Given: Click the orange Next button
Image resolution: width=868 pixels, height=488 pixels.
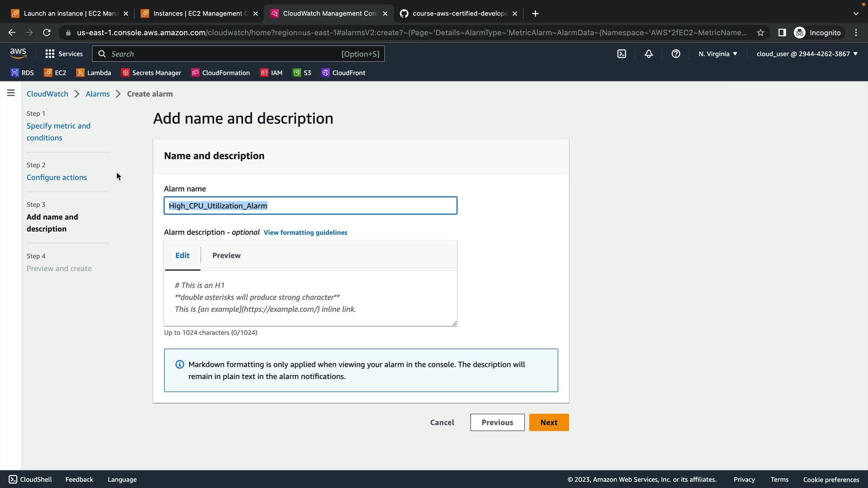Looking at the screenshot, I should 549,422.
